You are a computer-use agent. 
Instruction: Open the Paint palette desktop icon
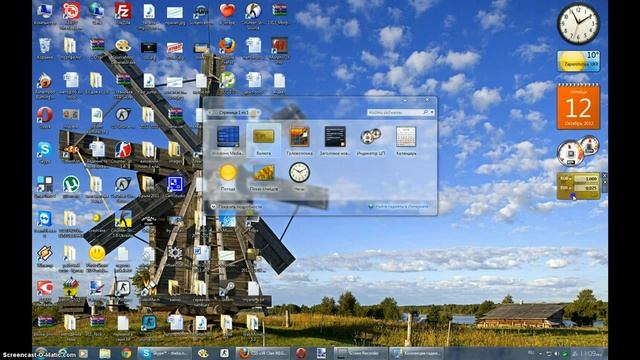coord(122,50)
